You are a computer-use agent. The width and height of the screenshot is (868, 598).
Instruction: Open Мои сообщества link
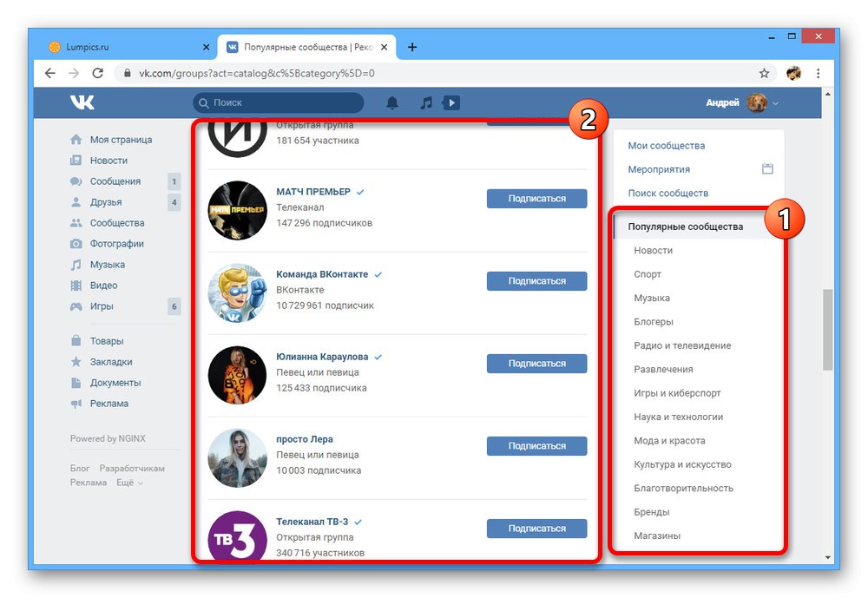point(666,146)
